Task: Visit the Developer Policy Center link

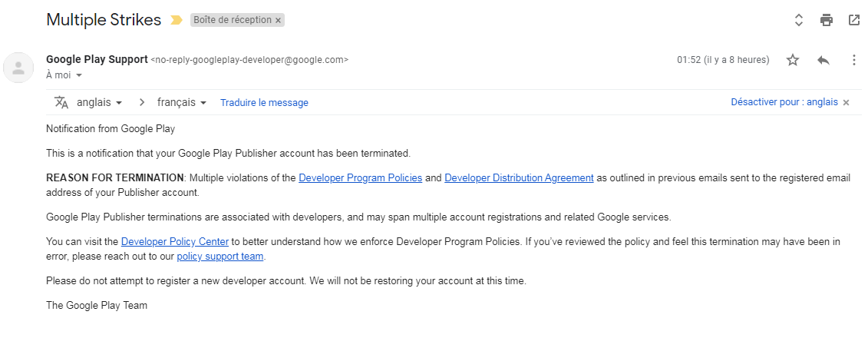Action: click(175, 241)
